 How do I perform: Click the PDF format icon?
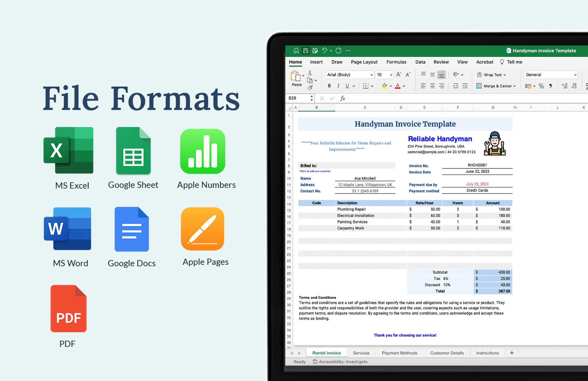[x=68, y=308]
